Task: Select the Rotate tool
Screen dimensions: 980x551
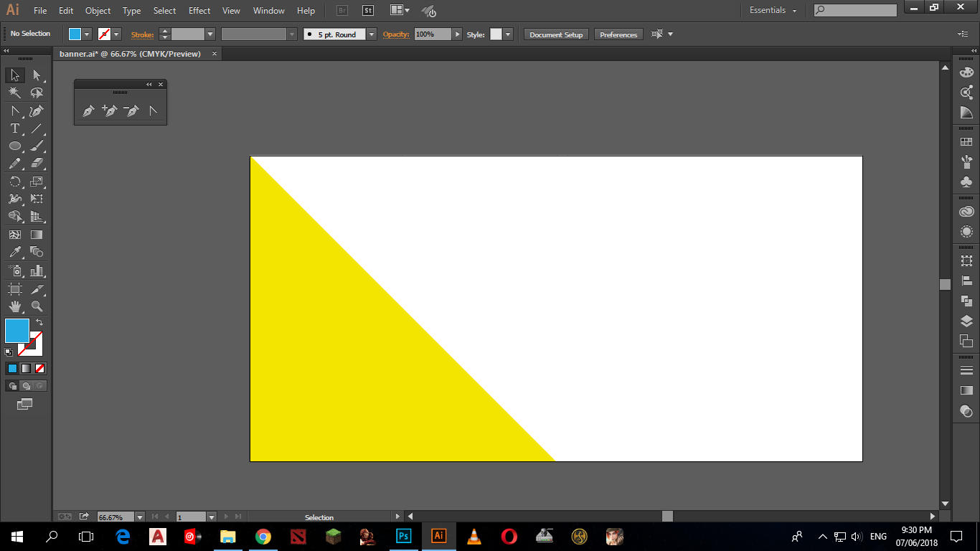Action: (15, 182)
